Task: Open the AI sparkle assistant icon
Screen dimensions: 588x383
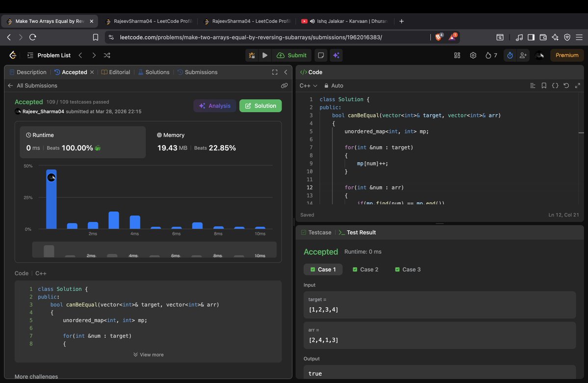Action: 336,55
